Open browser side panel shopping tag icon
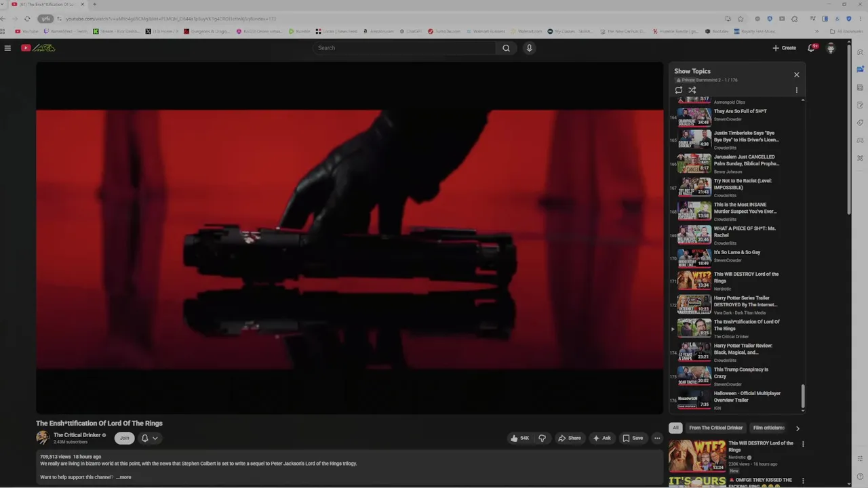 click(861, 123)
